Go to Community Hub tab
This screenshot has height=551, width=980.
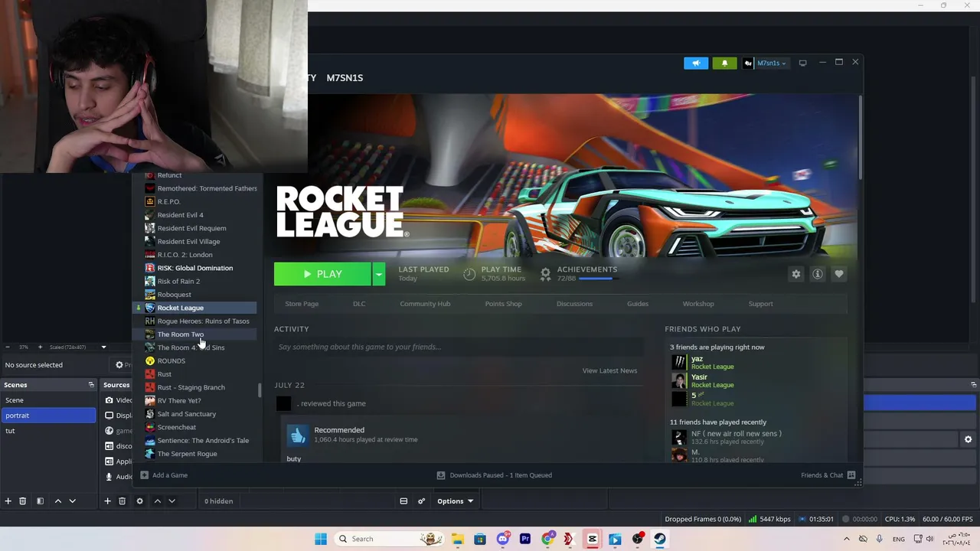click(x=425, y=304)
